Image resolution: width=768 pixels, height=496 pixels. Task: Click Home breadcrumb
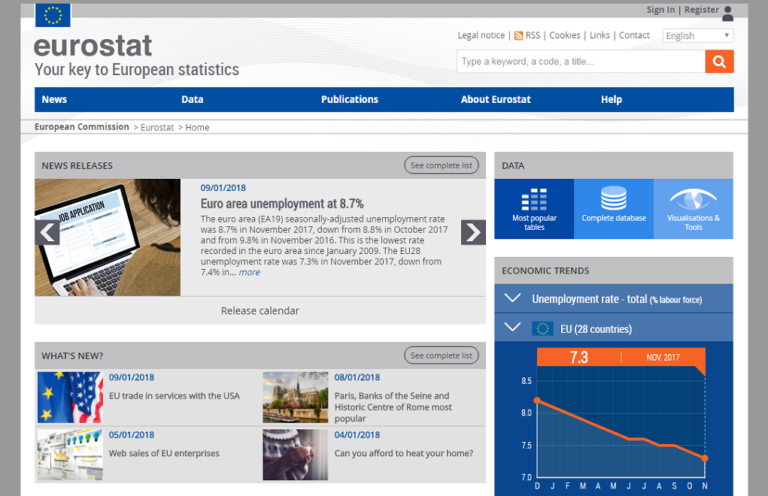click(197, 127)
